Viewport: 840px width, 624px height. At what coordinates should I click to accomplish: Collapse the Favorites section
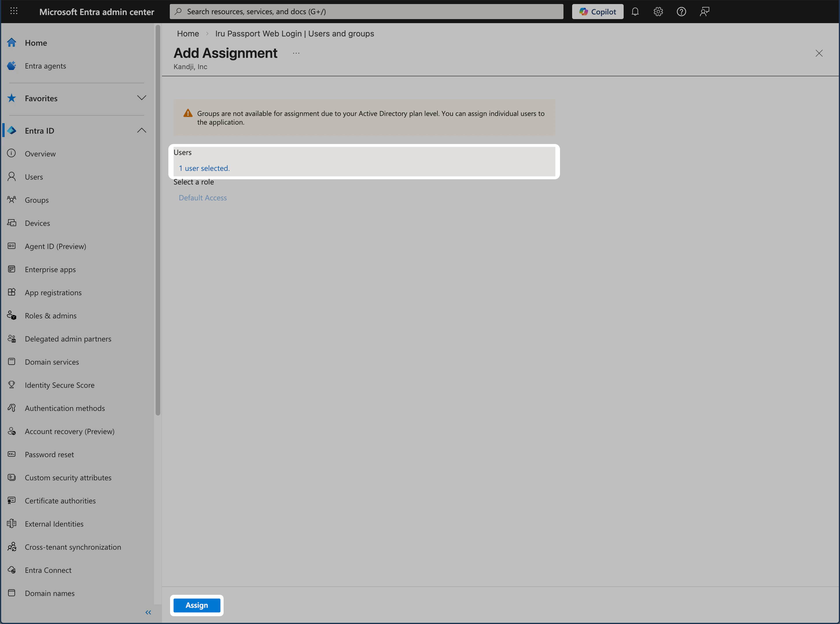pyautogui.click(x=141, y=98)
